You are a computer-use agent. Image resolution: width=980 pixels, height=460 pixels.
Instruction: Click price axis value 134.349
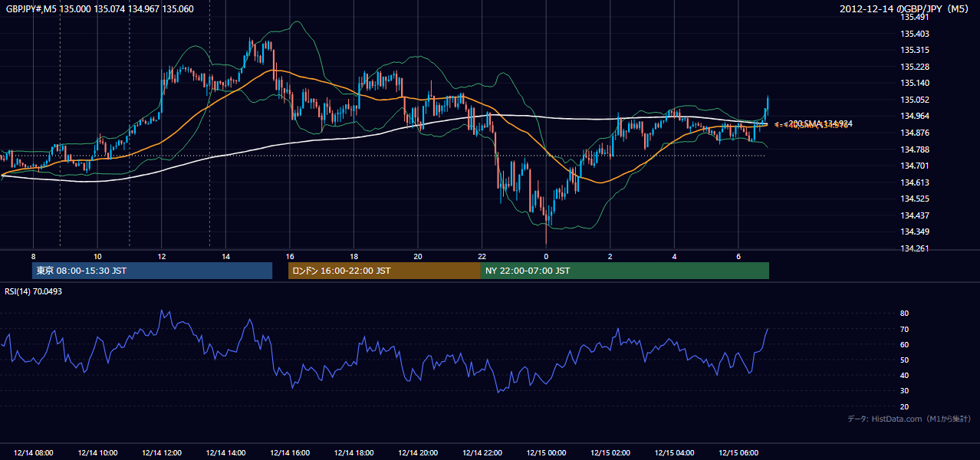coord(913,232)
